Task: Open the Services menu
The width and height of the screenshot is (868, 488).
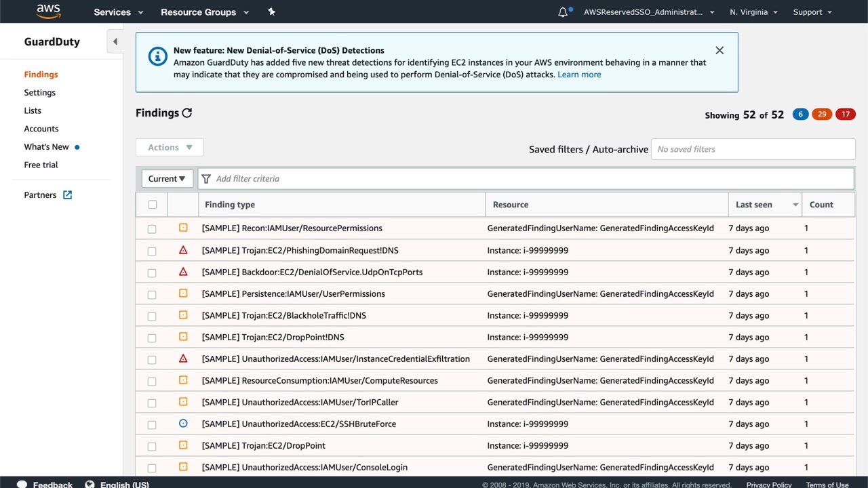Action: tap(118, 12)
